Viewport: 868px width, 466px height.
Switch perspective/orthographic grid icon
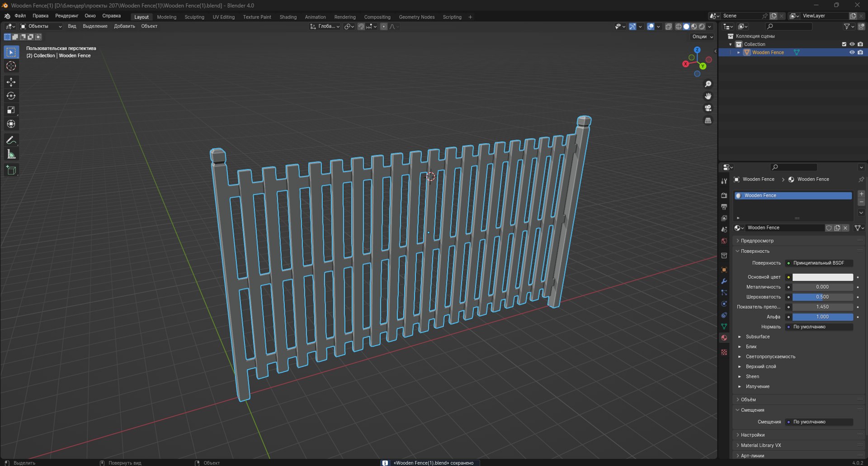708,120
